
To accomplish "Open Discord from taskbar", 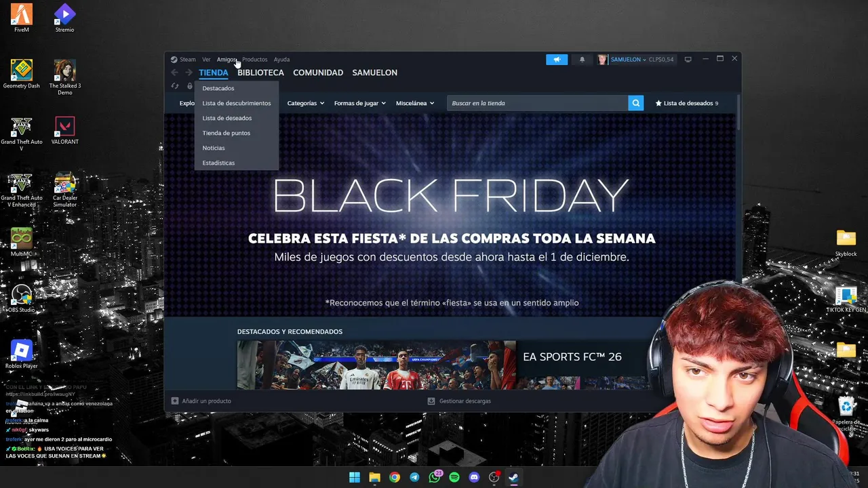I will tap(474, 477).
